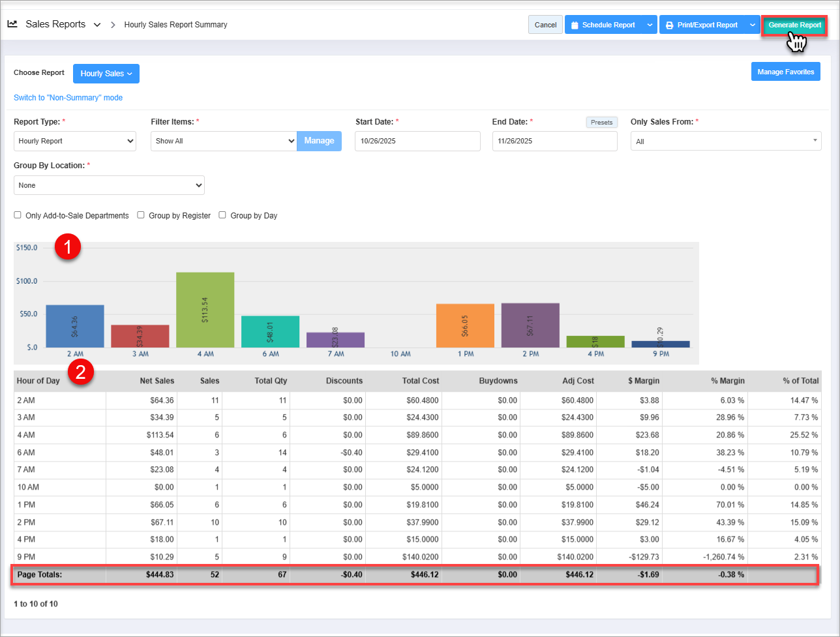Image resolution: width=840 pixels, height=637 pixels.
Task: Click the Manage Favorites button
Action: click(785, 72)
